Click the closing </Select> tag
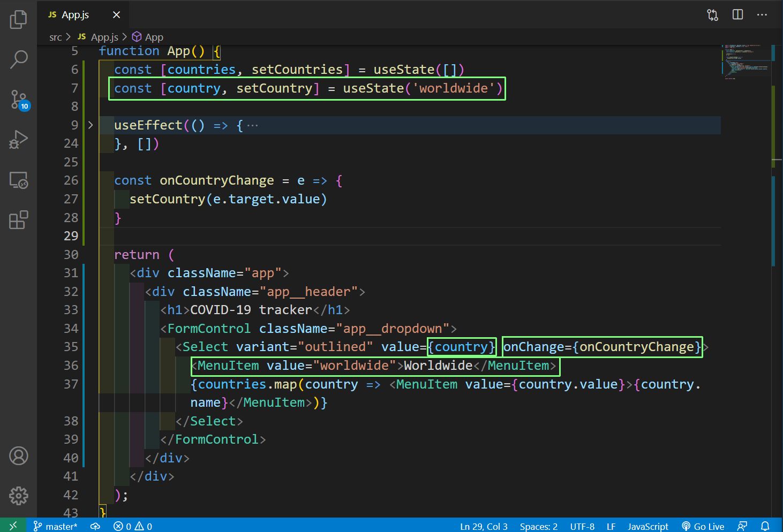783x532 pixels. 209,421
